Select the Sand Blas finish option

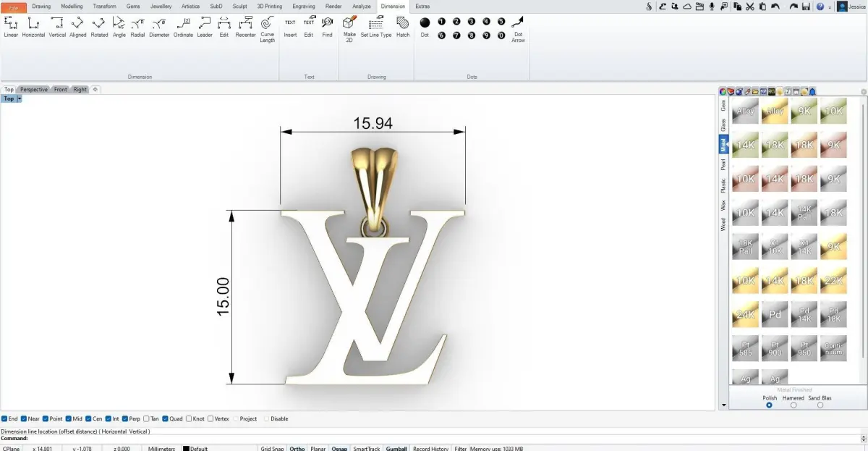[820, 405]
